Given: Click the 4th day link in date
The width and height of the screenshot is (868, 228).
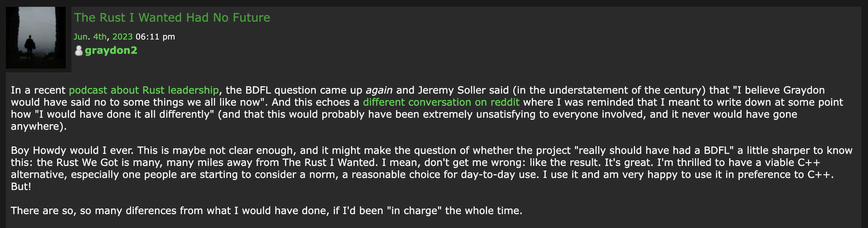Looking at the screenshot, I should tap(100, 37).
